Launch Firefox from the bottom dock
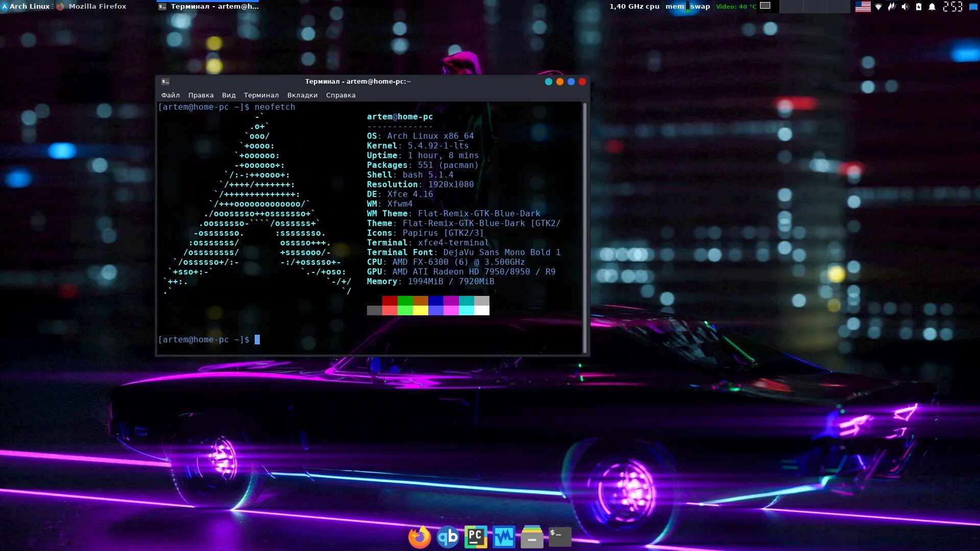This screenshot has height=551, width=980. 420,537
